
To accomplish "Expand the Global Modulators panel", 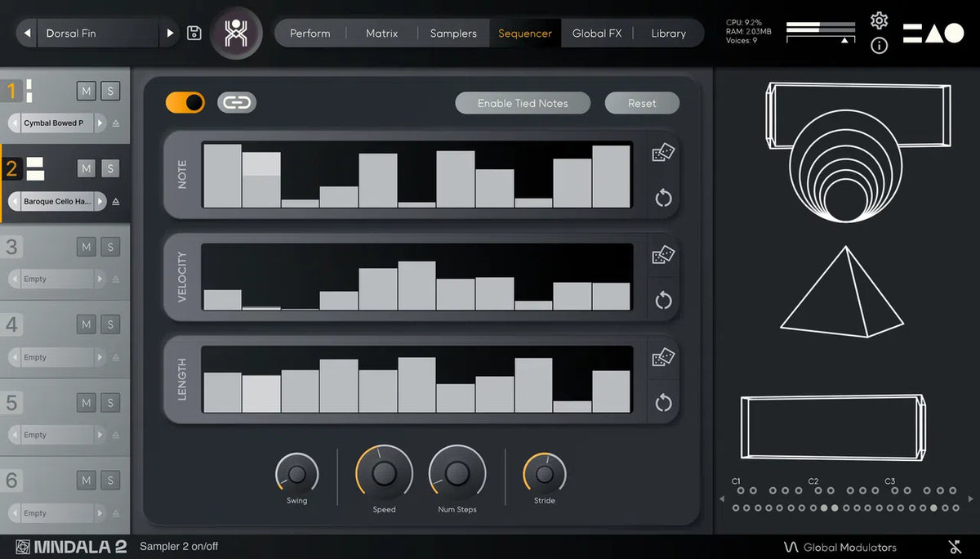I will (x=840, y=547).
